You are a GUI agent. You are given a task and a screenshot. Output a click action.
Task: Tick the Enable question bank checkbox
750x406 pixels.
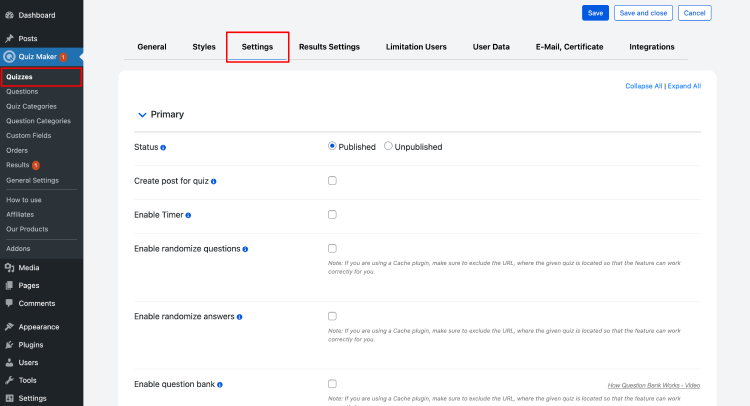pos(332,384)
